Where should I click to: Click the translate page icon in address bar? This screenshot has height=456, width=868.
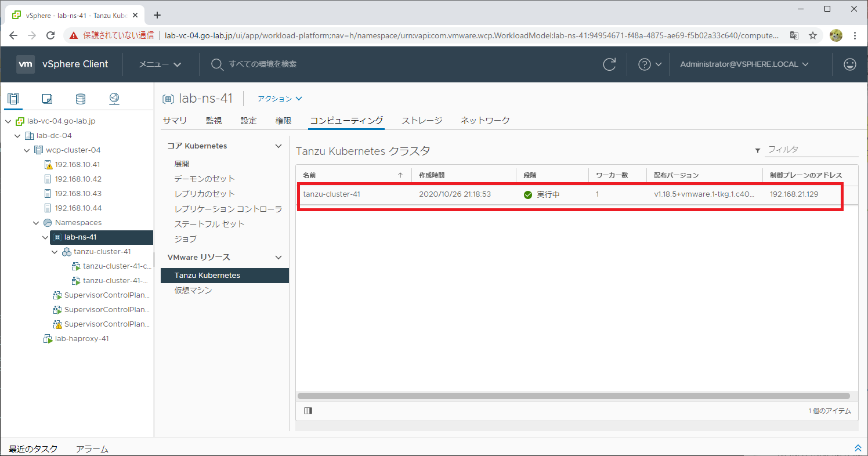pos(794,35)
